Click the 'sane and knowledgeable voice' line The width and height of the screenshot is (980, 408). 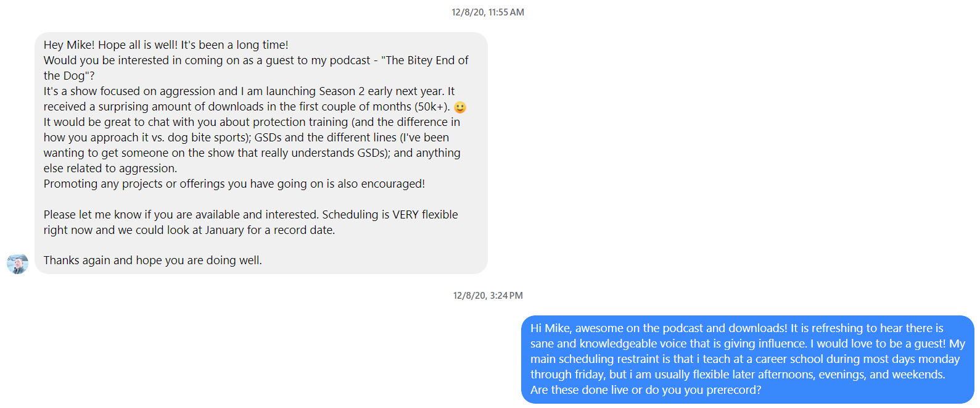pyautogui.click(x=747, y=344)
